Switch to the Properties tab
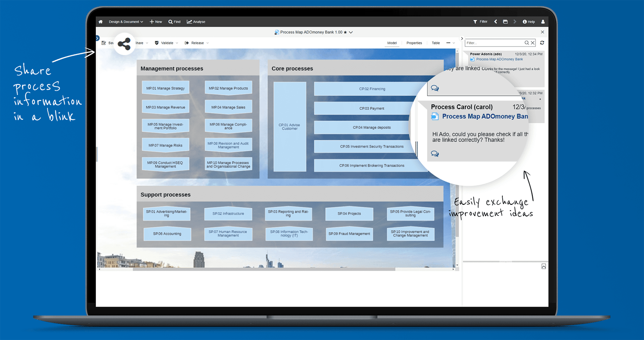The image size is (644, 340). [414, 43]
